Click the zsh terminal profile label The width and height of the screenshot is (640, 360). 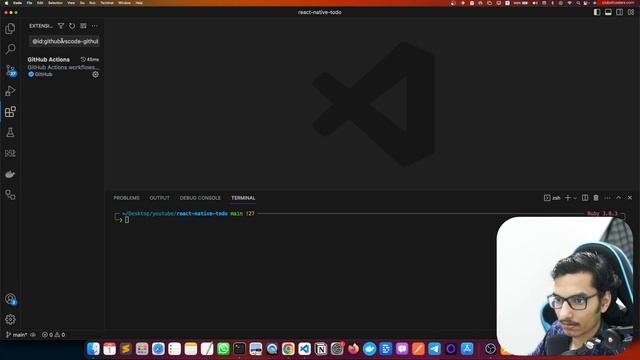[x=552, y=198]
